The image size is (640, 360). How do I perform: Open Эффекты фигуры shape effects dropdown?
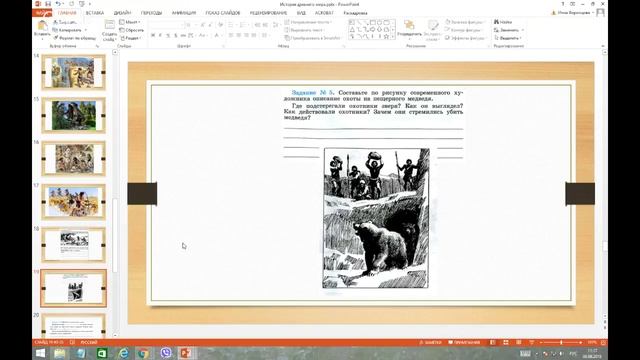pos(466,38)
